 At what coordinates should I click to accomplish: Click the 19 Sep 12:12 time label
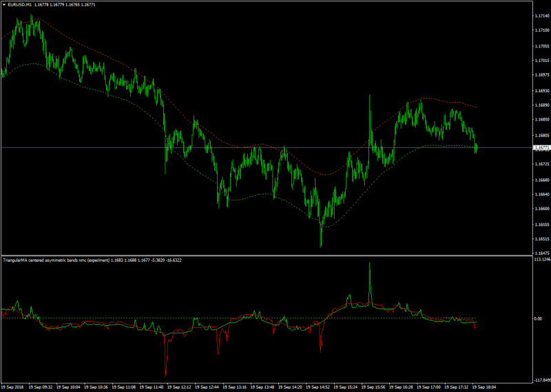pos(179,387)
